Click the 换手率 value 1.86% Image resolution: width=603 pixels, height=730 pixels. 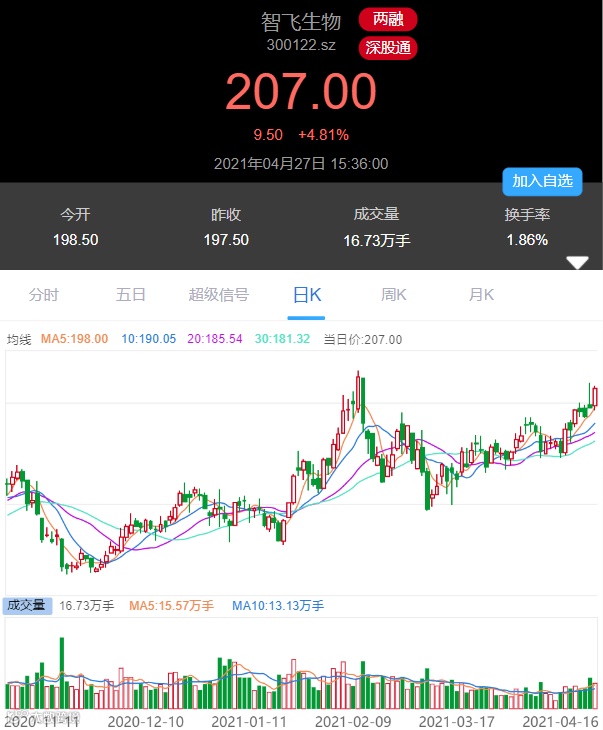(x=527, y=240)
